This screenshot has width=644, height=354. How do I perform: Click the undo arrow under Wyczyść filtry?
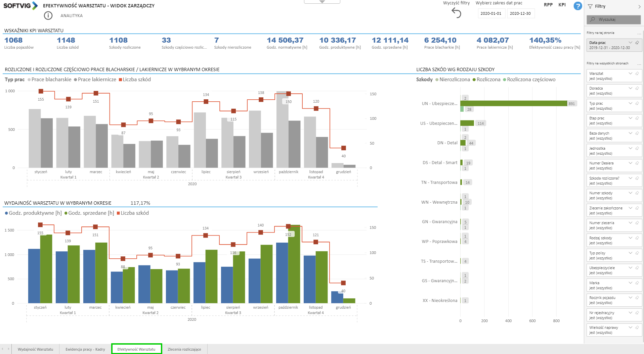coord(456,13)
